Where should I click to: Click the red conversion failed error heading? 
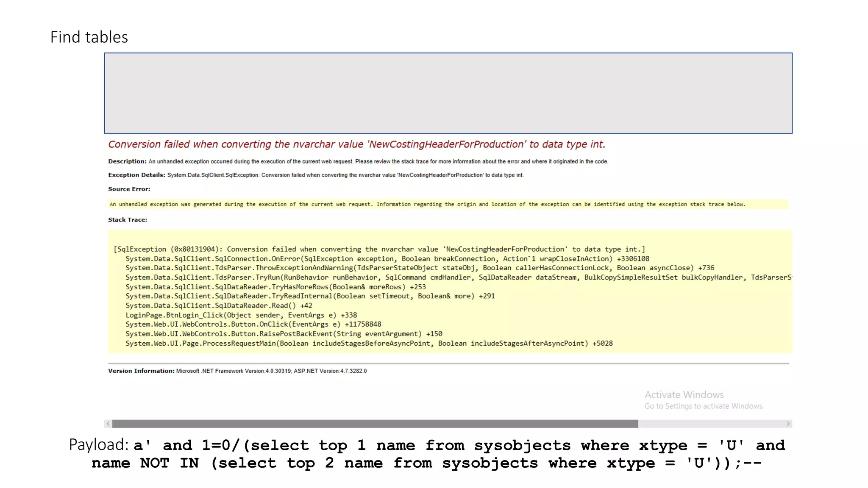(357, 144)
